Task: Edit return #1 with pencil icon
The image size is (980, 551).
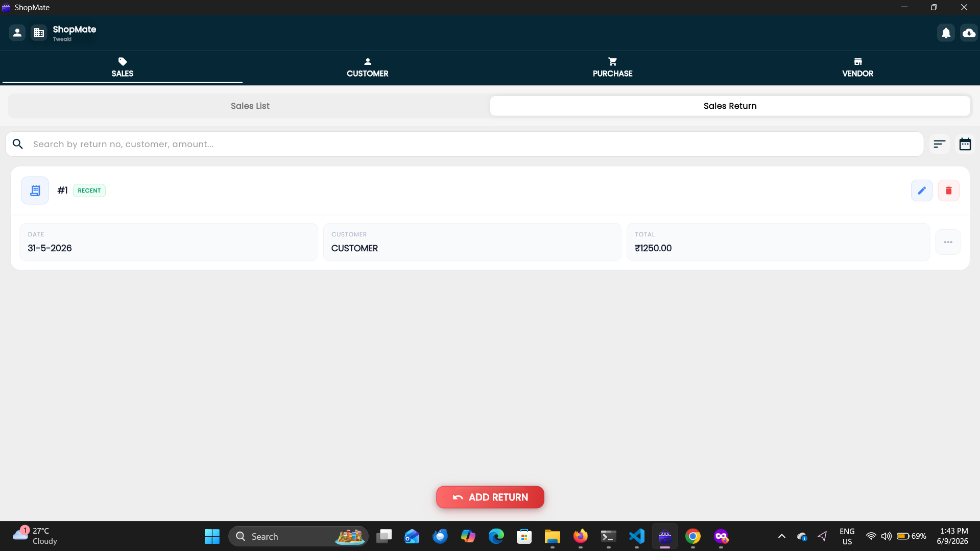Action: [922, 190]
